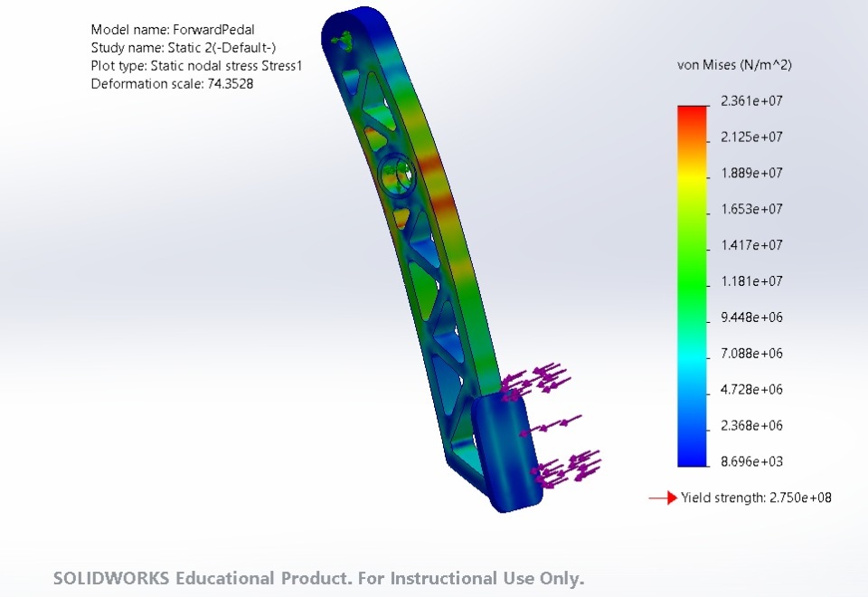Image resolution: width=868 pixels, height=597 pixels.
Task: Click the 'Study name: Static 2(-Default-)' text
Action: [184, 48]
